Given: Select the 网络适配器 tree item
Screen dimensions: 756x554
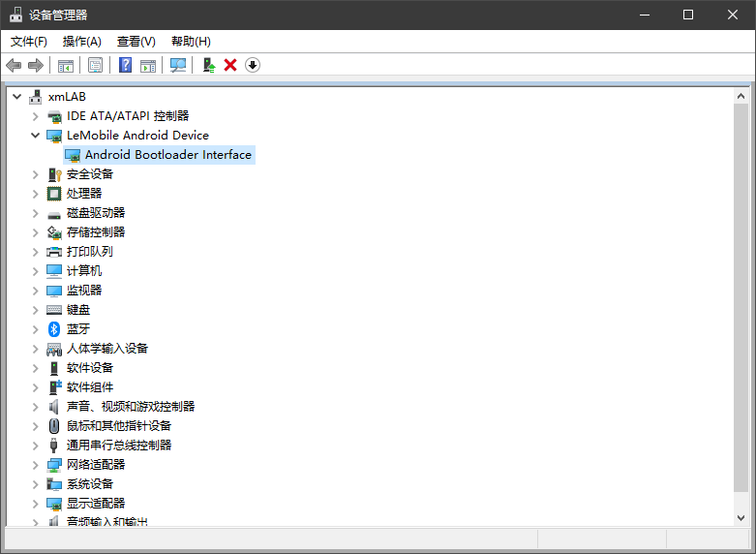Looking at the screenshot, I should coord(95,465).
